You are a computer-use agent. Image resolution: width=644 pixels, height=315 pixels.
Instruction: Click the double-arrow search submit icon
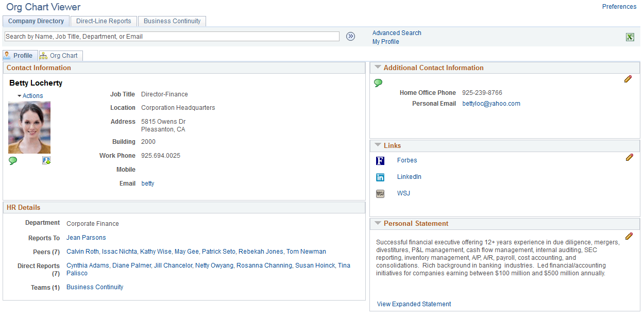coord(350,36)
